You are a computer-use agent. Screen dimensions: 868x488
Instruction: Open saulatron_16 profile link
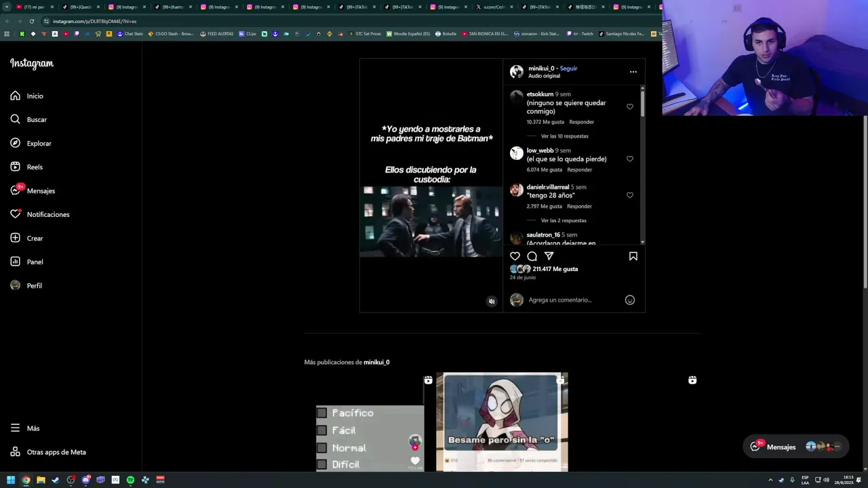point(543,235)
